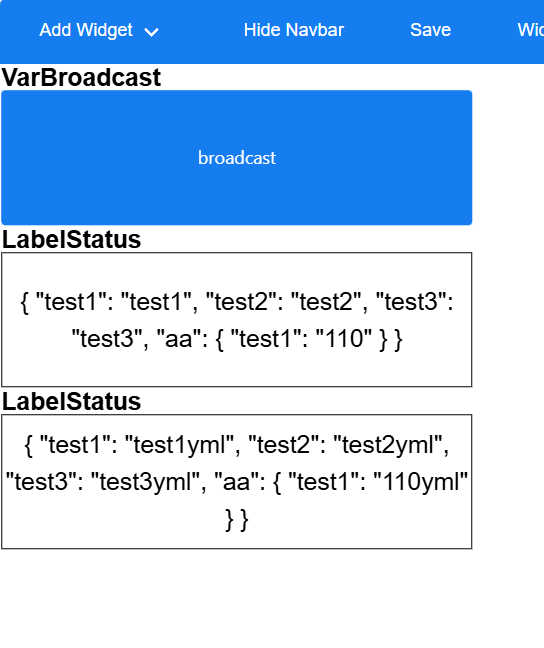Image resolution: width=544 pixels, height=648 pixels.
Task: Click the "aa" key in the non-yml label
Action: coord(179,339)
